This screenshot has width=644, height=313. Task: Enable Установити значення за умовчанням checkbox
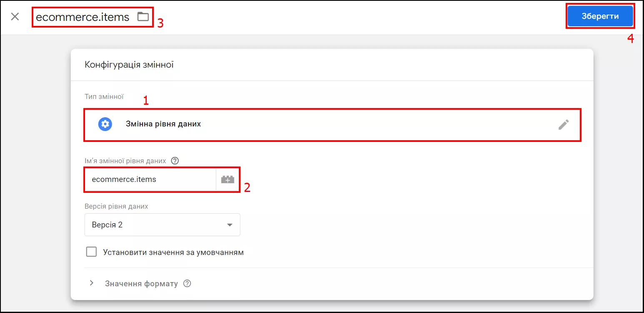pyautogui.click(x=91, y=252)
